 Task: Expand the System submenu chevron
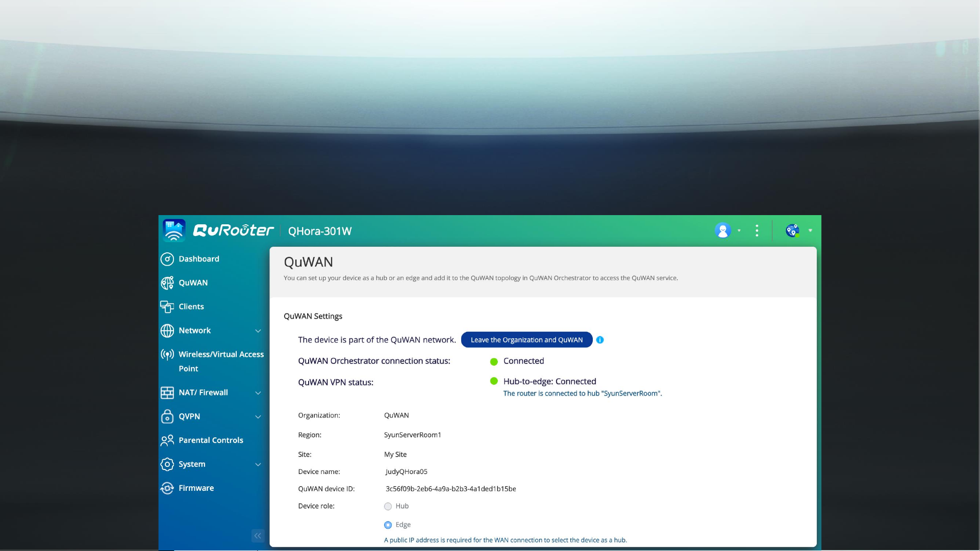258,465
